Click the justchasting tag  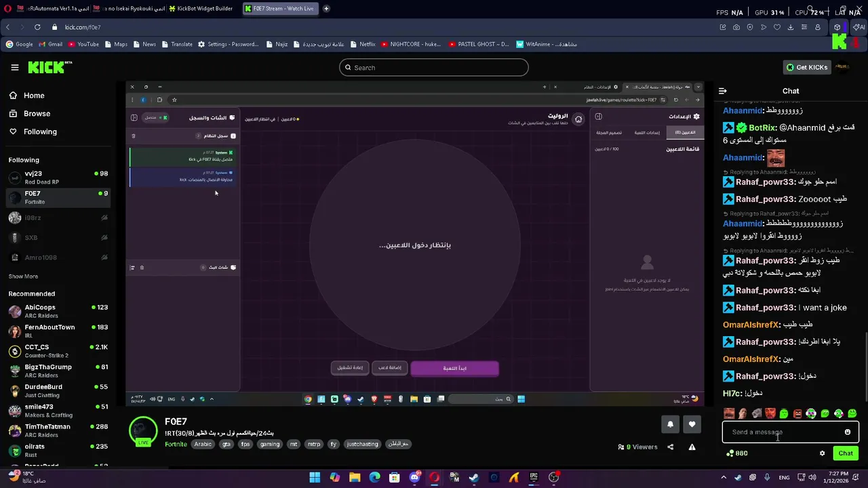[363, 445]
